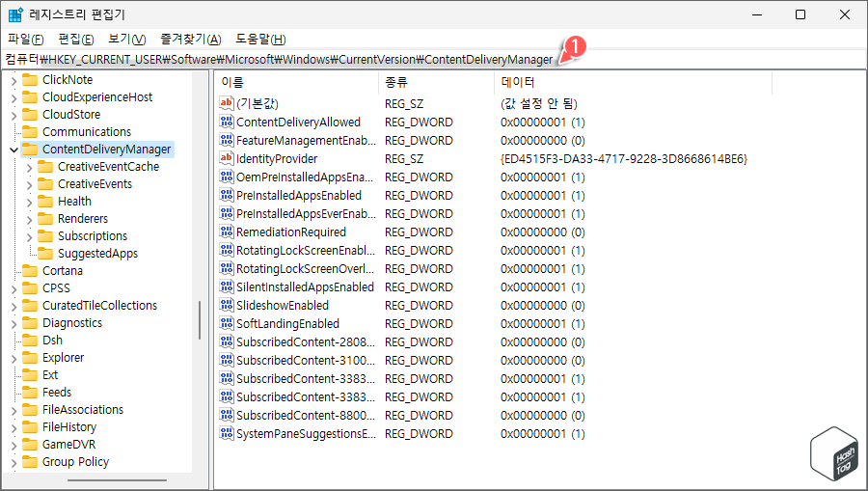The image size is (868, 491).
Task: Collapse the ContentDeliveryManager tree node
Action: [14, 150]
